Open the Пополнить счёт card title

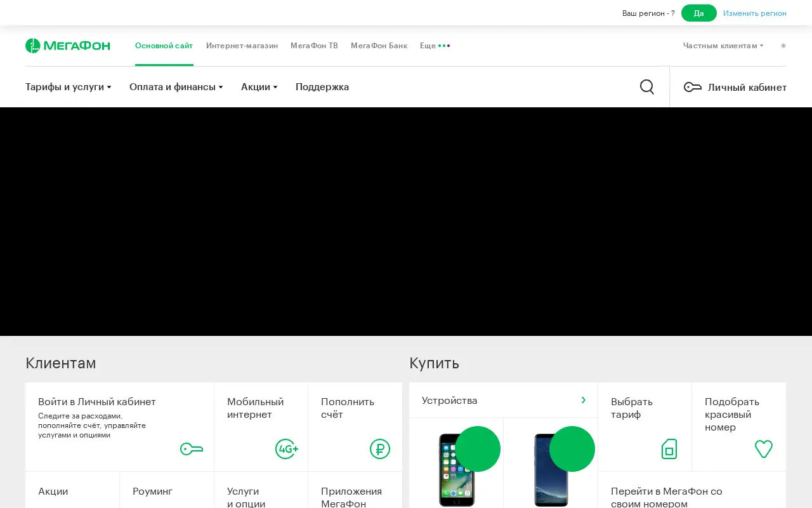click(x=348, y=408)
